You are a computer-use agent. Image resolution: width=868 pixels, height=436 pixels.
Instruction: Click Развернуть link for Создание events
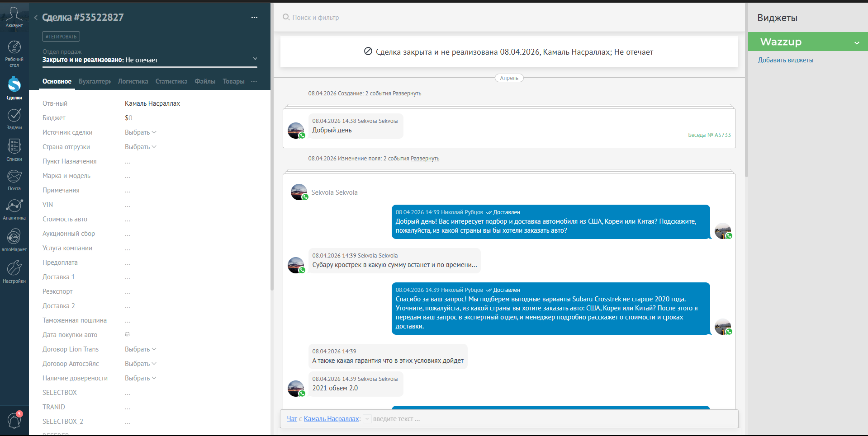click(407, 94)
